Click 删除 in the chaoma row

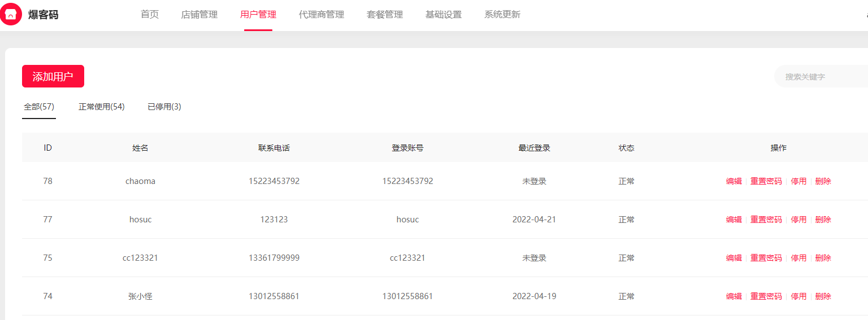pos(823,181)
